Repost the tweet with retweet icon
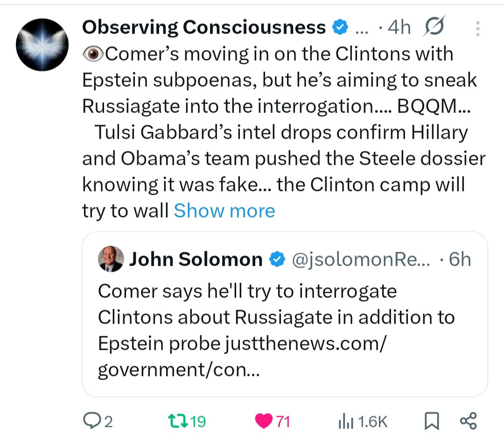 (176, 421)
